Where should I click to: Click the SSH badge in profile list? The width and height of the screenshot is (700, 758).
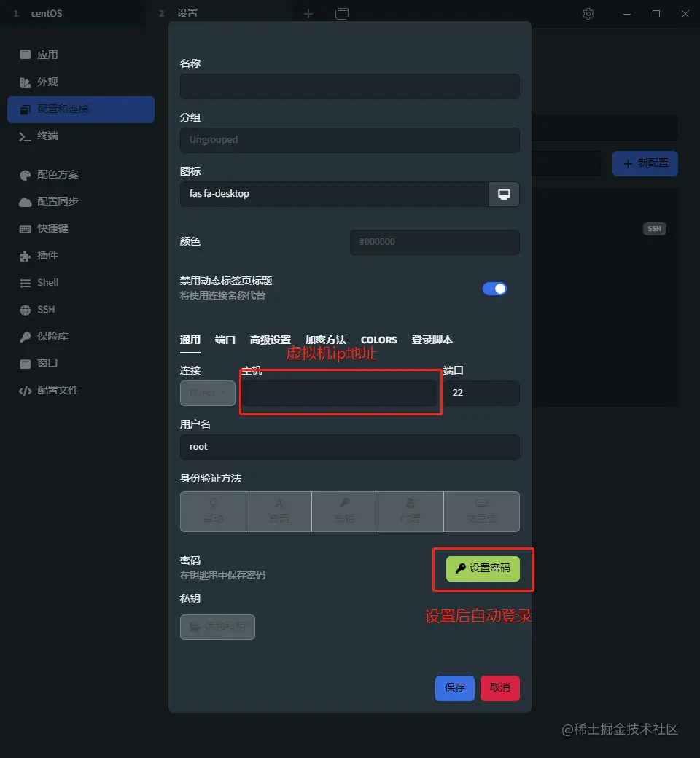(x=655, y=229)
